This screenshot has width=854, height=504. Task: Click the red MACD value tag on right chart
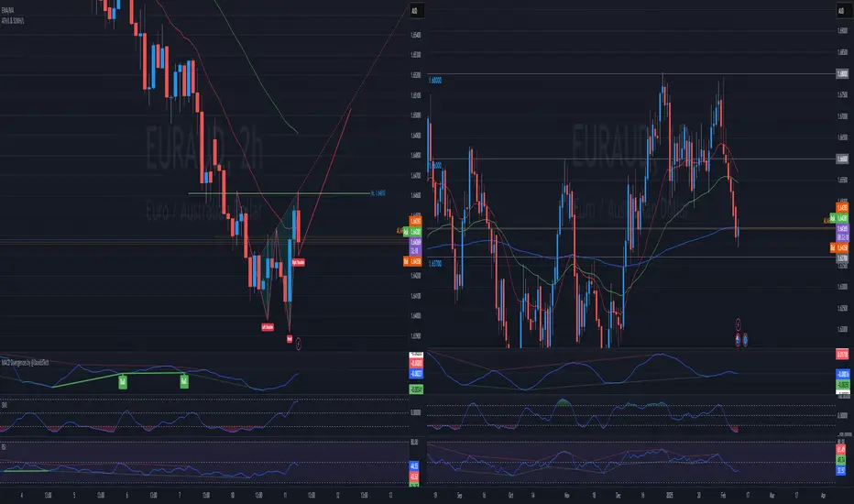point(843,355)
